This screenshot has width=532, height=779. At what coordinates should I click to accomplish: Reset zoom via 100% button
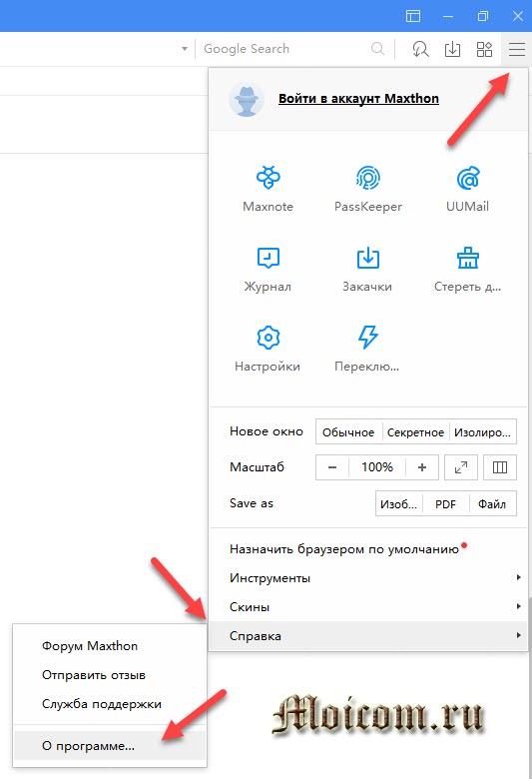click(x=377, y=467)
